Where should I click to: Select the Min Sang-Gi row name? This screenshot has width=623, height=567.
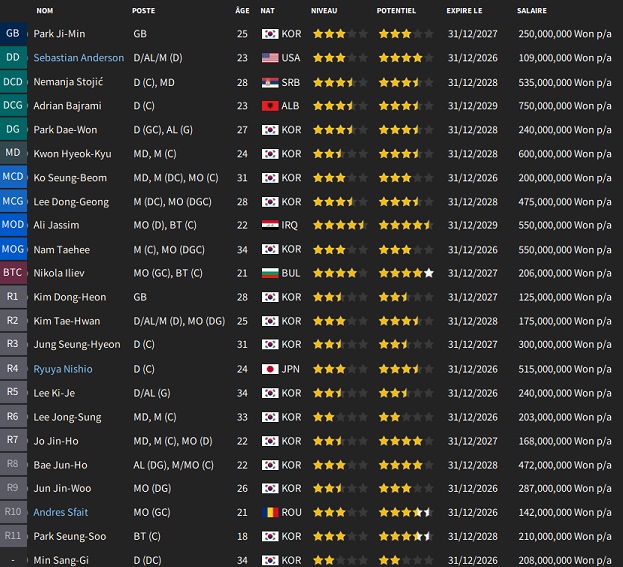[x=61, y=560]
